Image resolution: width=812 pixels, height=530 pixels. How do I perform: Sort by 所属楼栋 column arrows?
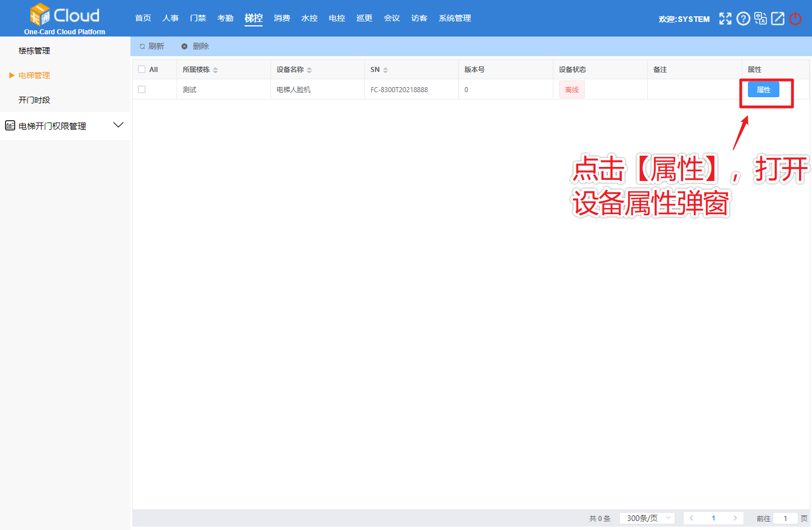point(215,70)
